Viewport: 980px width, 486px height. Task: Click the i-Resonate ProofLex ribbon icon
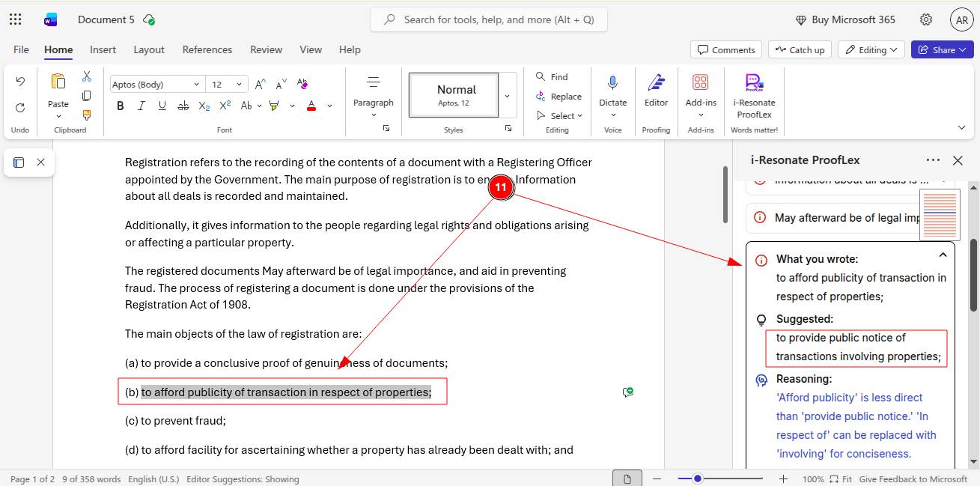click(754, 83)
